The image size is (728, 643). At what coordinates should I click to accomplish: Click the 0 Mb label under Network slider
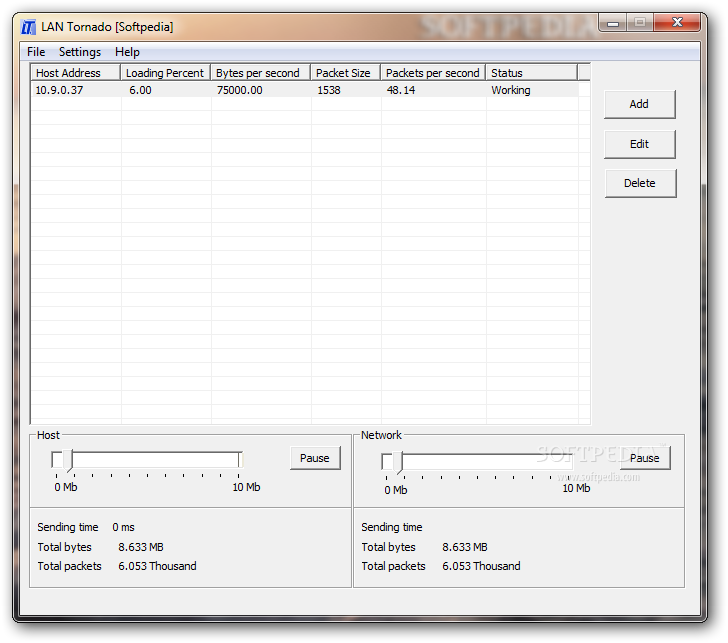pyautogui.click(x=396, y=490)
